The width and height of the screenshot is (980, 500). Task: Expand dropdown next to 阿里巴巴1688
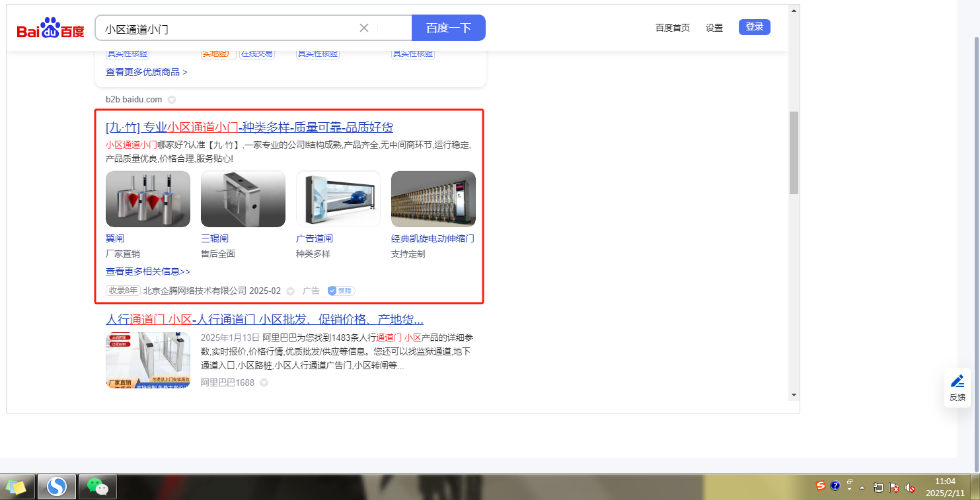[x=264, y=382]
